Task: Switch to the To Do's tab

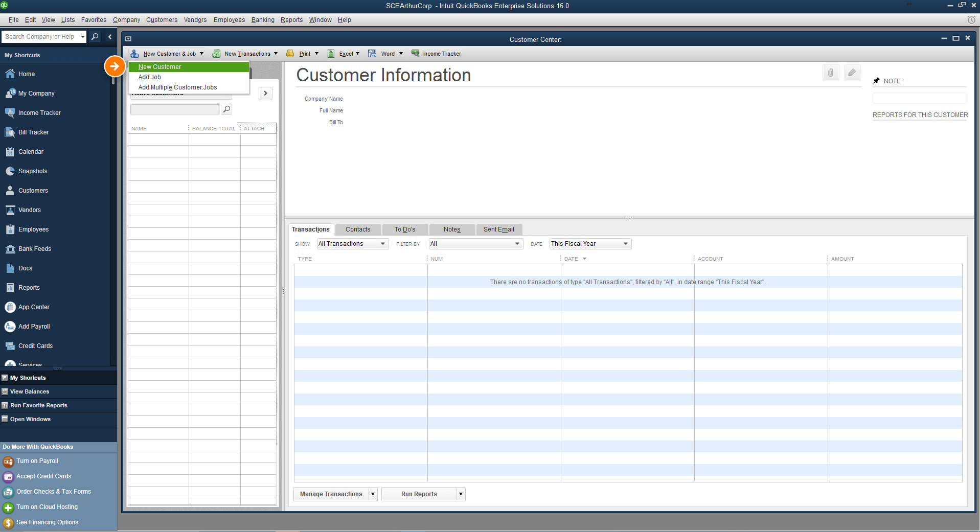Action: 405,229
